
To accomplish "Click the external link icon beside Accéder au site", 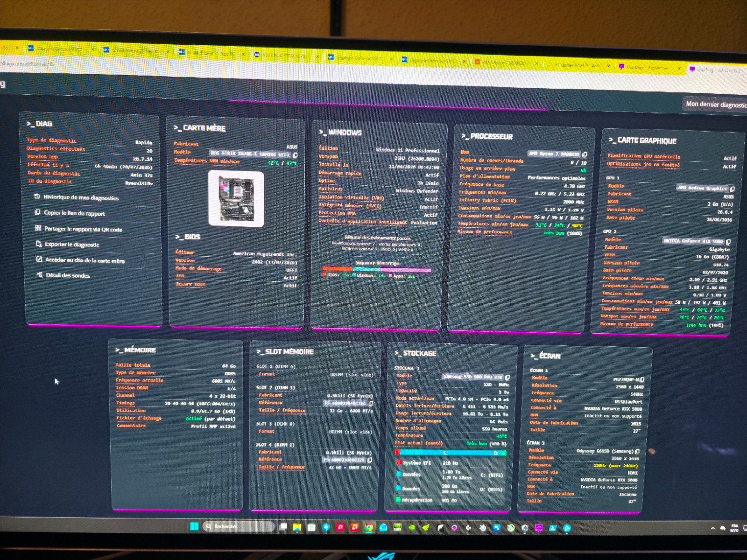I will click(x=39, y=259).
